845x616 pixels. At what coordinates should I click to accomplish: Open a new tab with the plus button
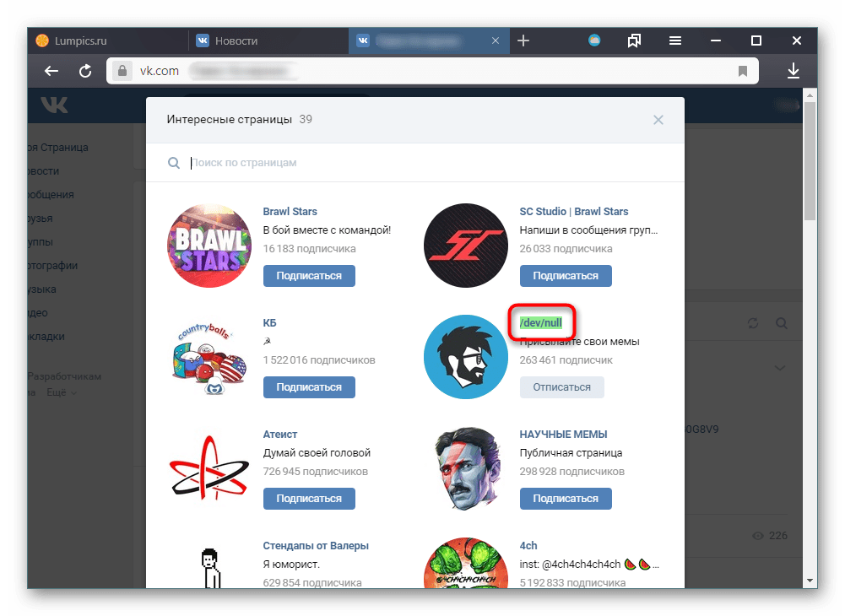(x=523, y=41)
